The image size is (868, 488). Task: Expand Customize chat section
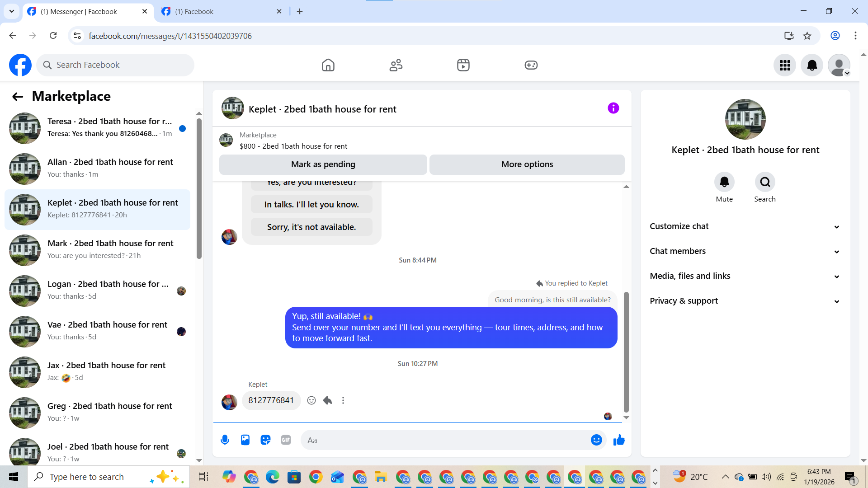pos(745,226)
